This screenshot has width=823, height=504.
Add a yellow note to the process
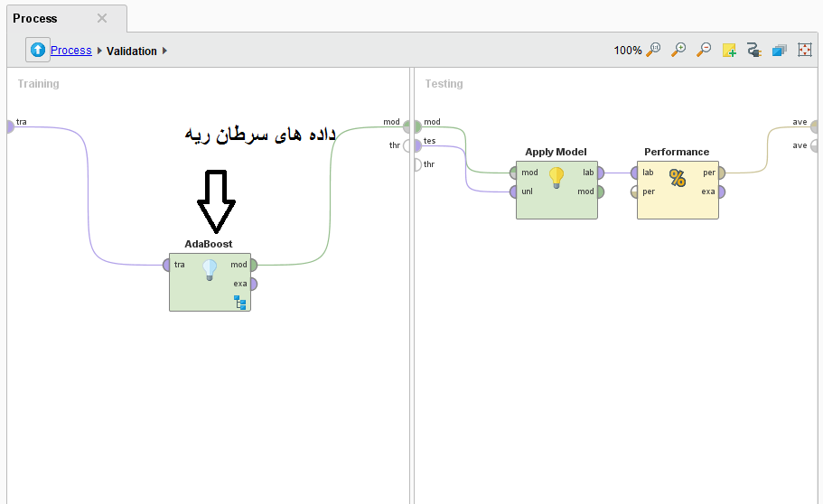pyautogui.click(x=729, y=51)
